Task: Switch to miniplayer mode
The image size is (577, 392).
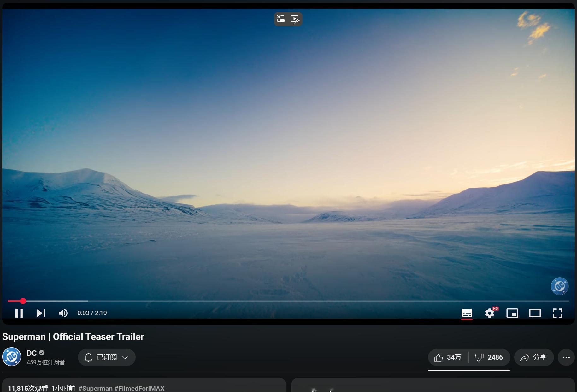Action: pos(512,313)
